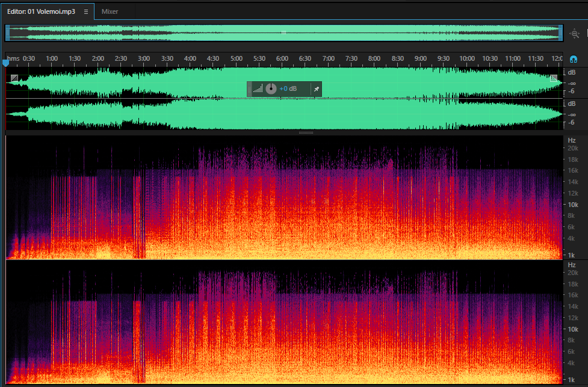
Task: Select the fade in handle on waveform
Action: (x=14, y=78)
